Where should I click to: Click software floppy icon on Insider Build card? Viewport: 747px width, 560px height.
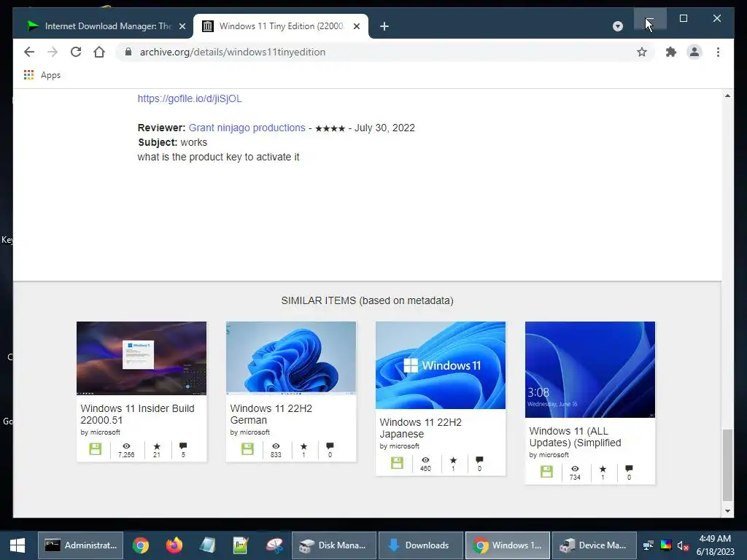click(x=96, y=449)
